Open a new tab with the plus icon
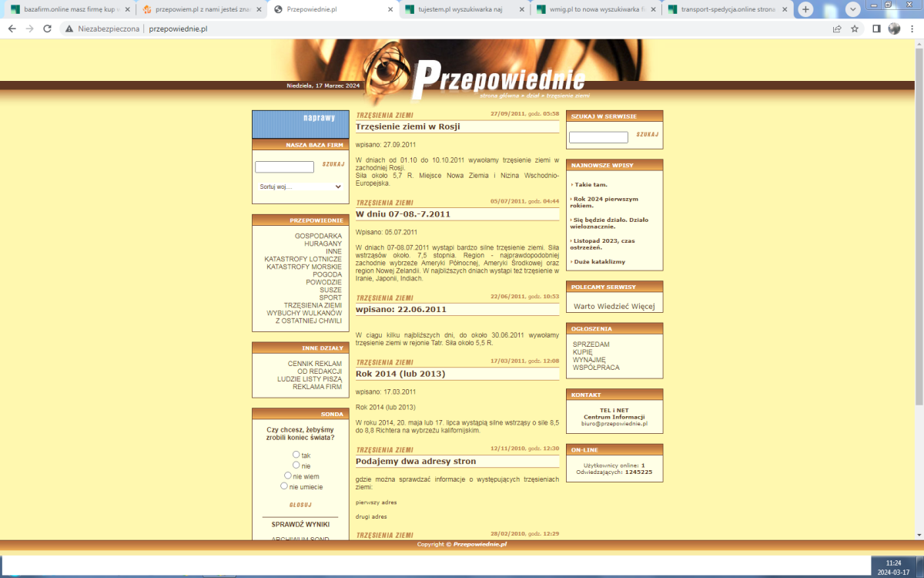Viewport: 924px width, 578px height. 805,9
